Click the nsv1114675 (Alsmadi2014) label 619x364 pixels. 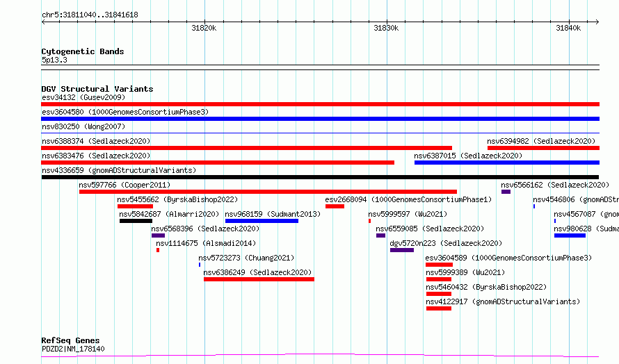[x=206, y=243]
